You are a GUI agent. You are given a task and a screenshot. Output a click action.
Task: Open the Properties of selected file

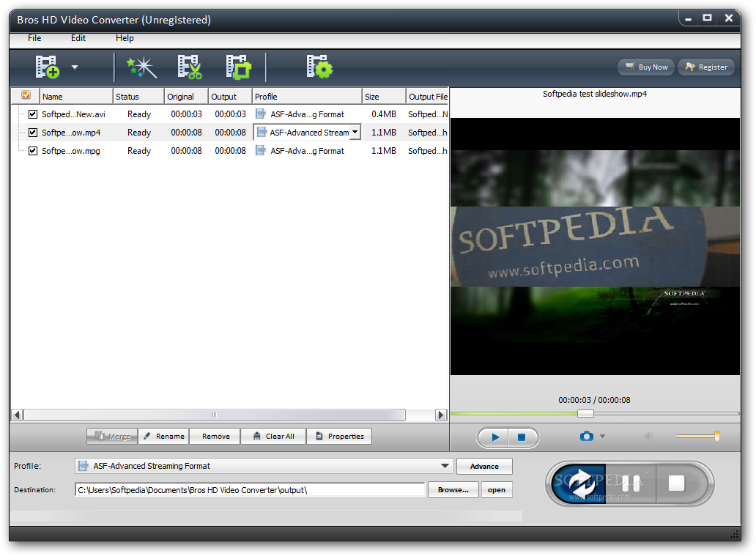pos(339,436)
